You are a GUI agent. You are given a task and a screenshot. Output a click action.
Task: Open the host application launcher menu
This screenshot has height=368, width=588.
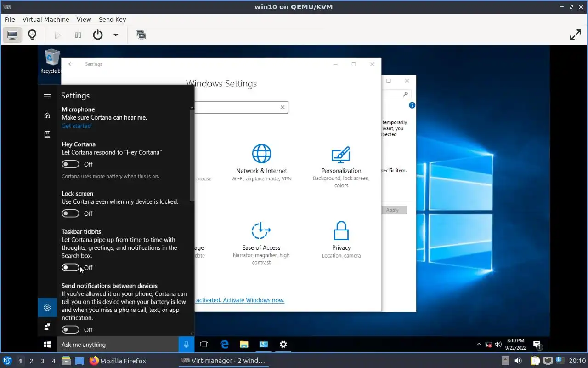point(7,361)
